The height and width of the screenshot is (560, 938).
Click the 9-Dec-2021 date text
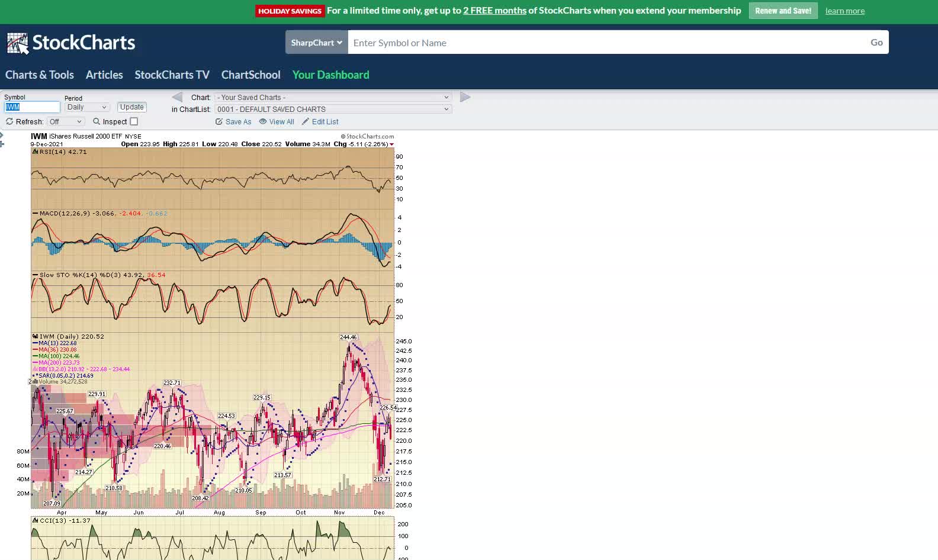(47, 144)
